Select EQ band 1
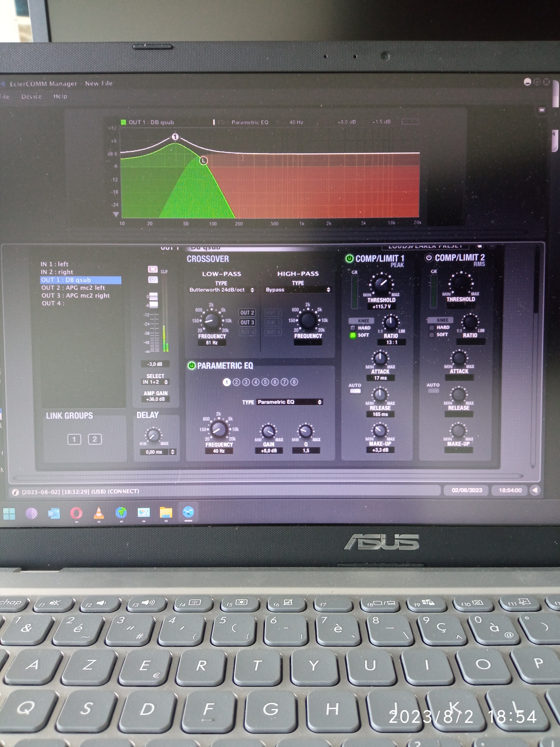The width and height of the screenshot is (560, 747). click(x=227, y=382)
